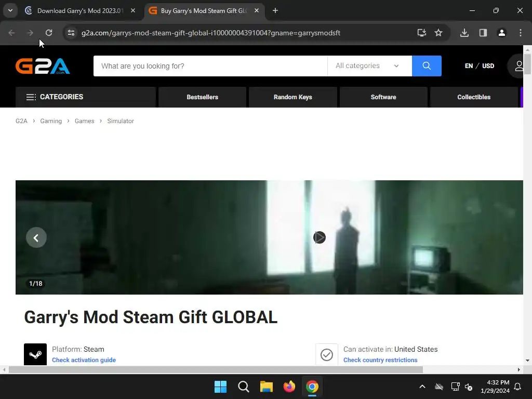The image size is (532, 399).
Task: Go to the Software section
Action: point(383,97)
